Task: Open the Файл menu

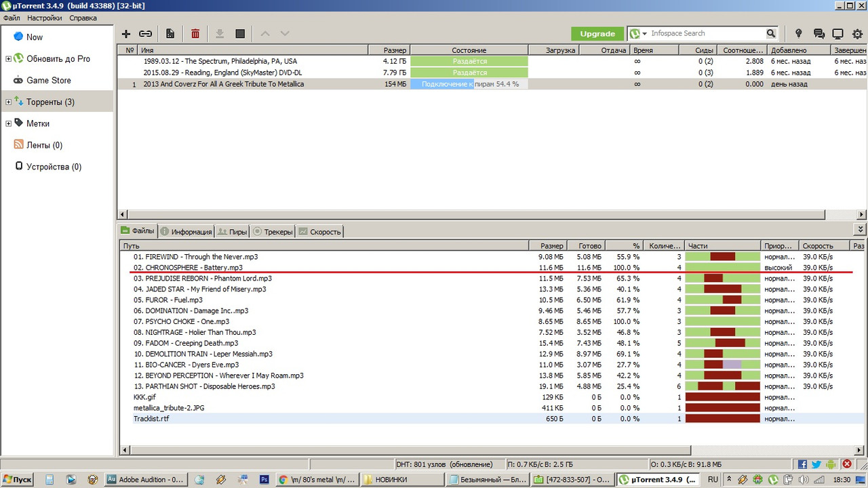Action: (12, 18)
